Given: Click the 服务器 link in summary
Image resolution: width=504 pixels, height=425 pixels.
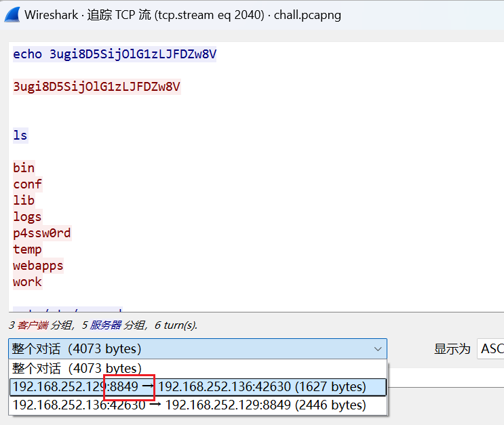Looking at the screenshot, I should [105, 325].
